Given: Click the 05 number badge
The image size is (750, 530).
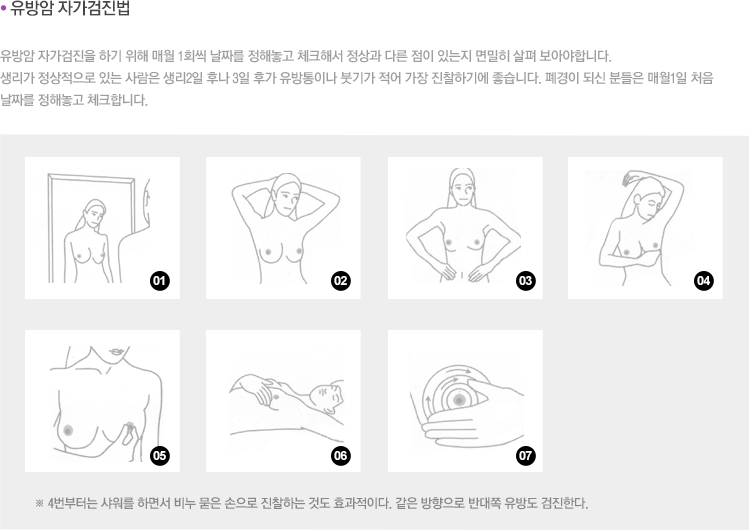Looking at the screenshot, I should click(x=159, y=455).
